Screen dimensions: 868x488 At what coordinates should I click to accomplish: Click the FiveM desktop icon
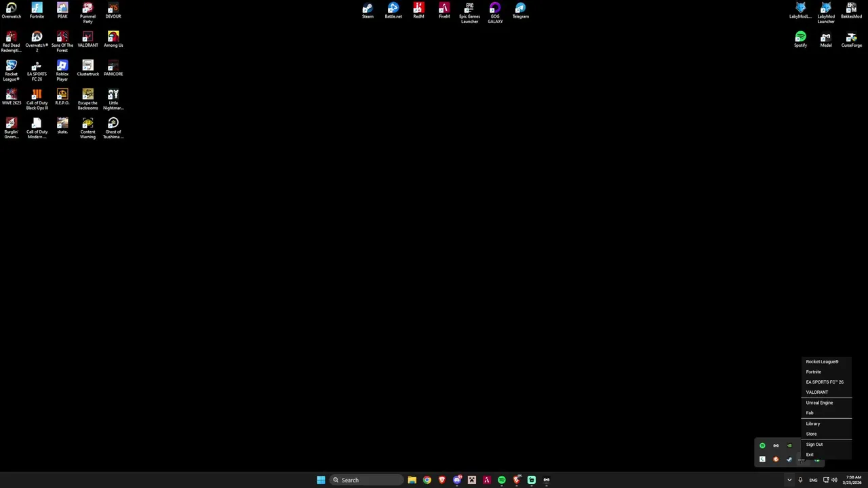pos(444,11)
